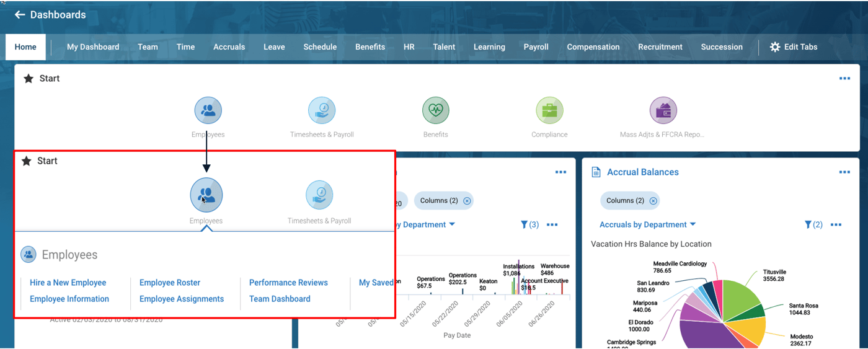This screenshot has height=349, width=868.
Task: Open the Talent tab
Action: (x=444, y=47)
